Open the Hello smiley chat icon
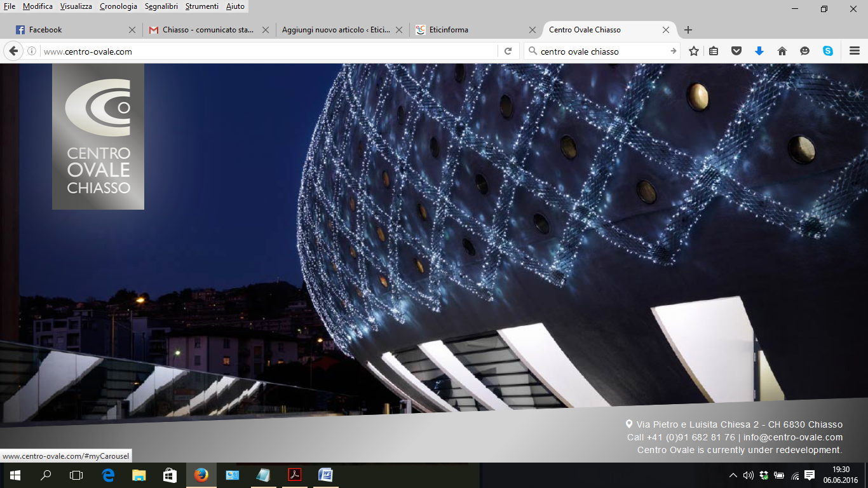This screenshot has height=488, width=868. pyautogui.click(x=805, y=51)
